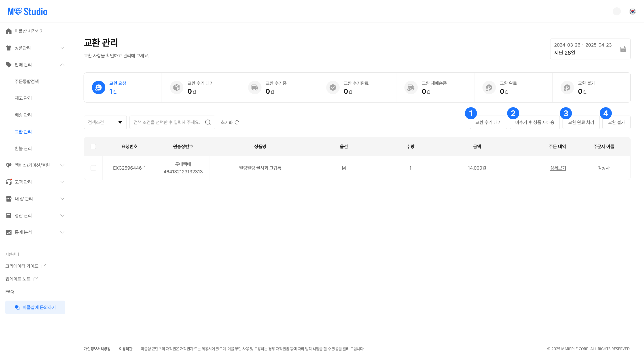Go to the 환불 관리 menu item
644x362 pixels.
[23, 148]
